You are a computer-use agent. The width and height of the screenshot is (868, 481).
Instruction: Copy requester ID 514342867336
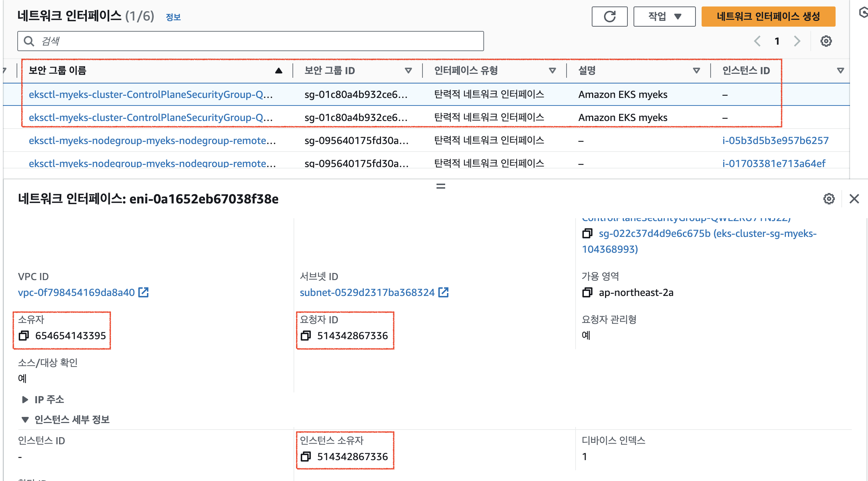[x=306, y=336]
